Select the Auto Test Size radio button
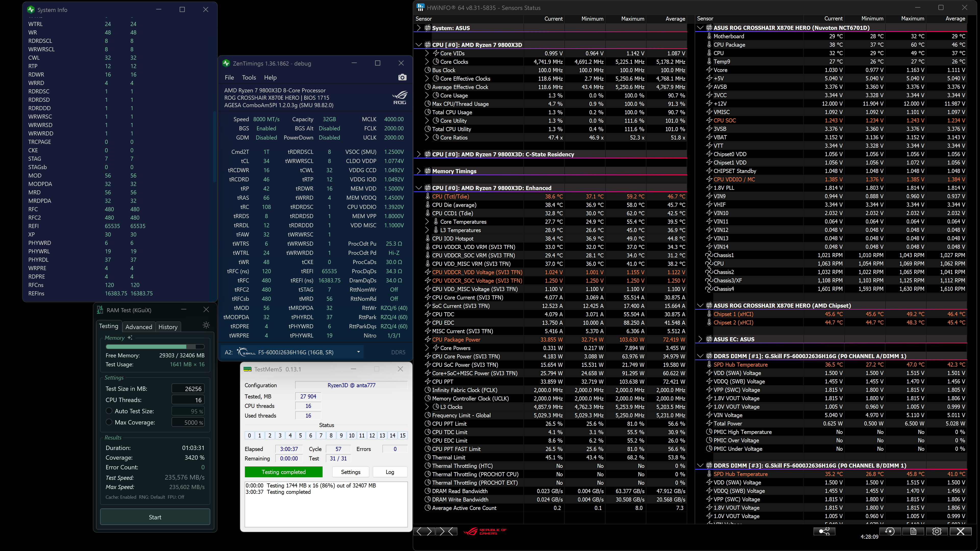Screen dimensions: 980x551 pos(109,411)
